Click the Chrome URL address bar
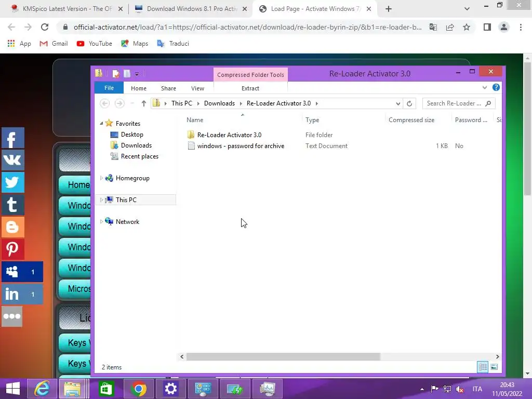This screenshot has width=532, height=399. click(x=247, y=27)
